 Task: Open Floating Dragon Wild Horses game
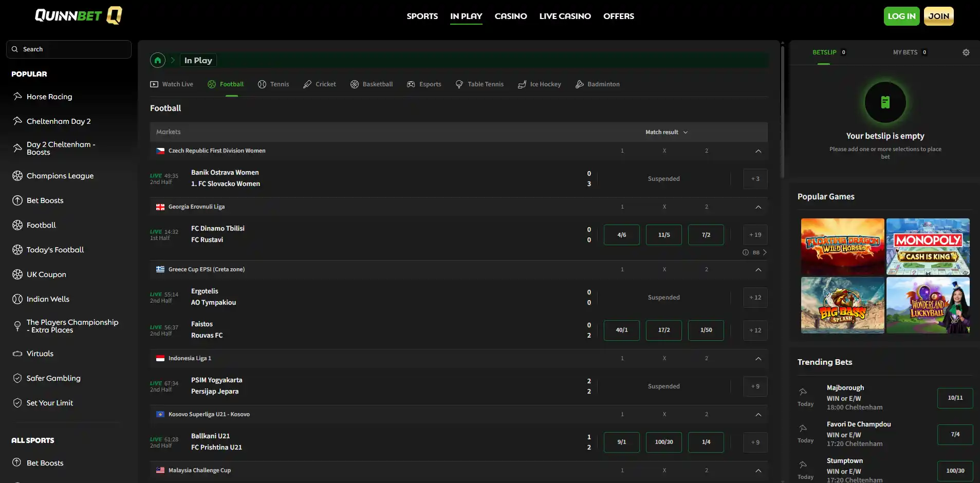pos(843,247)
